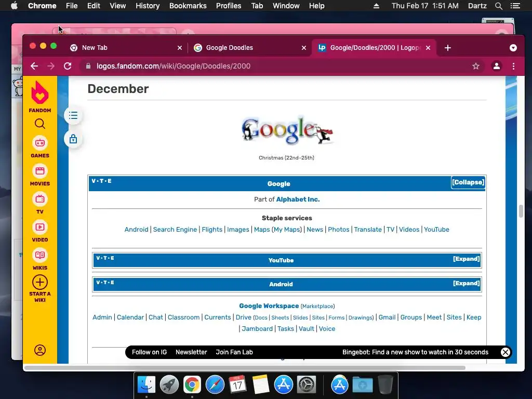This screenshot has width=532, height=399.
Task: Open the View menu
Action: pos(117,6)
